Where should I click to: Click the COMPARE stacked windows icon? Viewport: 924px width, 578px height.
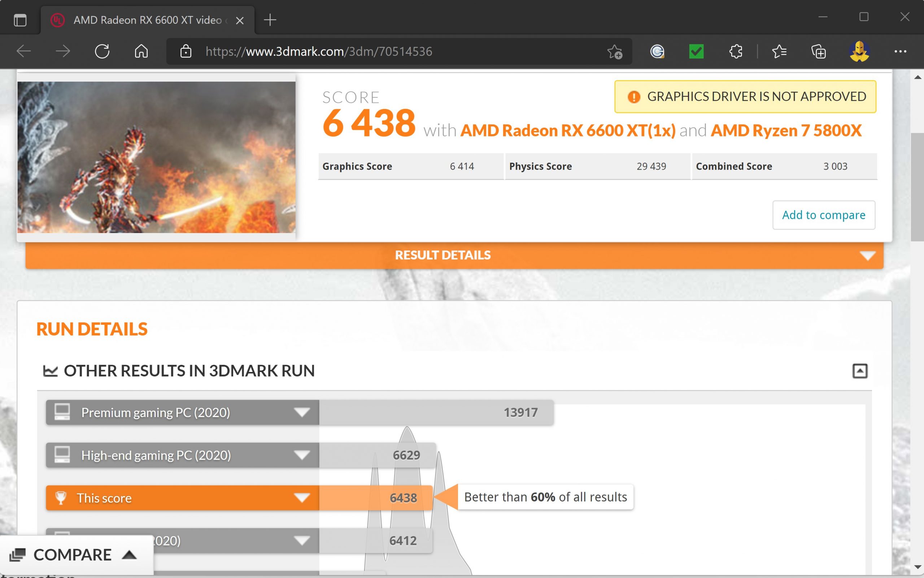[17, 555]
